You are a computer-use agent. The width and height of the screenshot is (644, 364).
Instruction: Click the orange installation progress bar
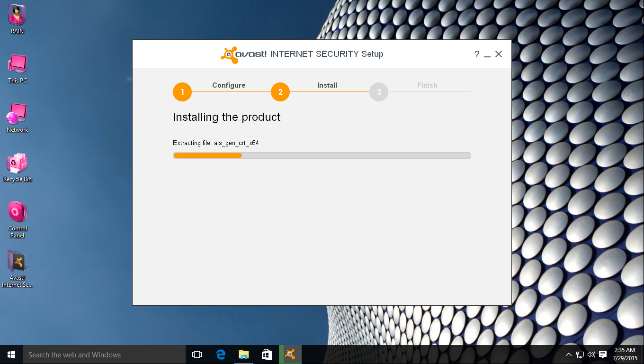tap(208, 155)
